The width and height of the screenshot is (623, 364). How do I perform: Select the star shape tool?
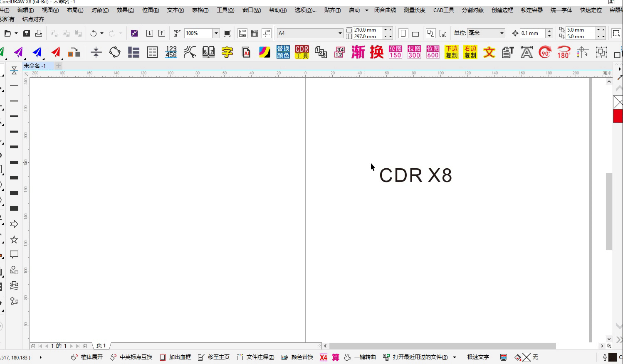click(14, 239)
